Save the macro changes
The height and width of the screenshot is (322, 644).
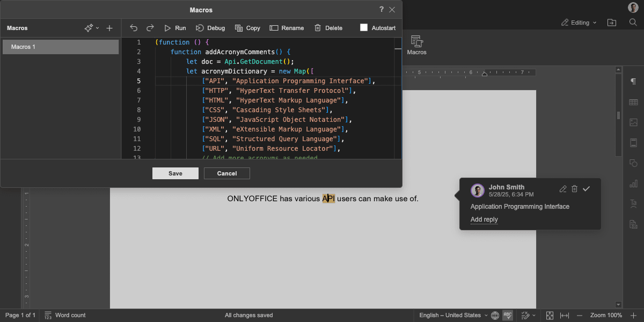pyautogui.click(x=175, y=173)
